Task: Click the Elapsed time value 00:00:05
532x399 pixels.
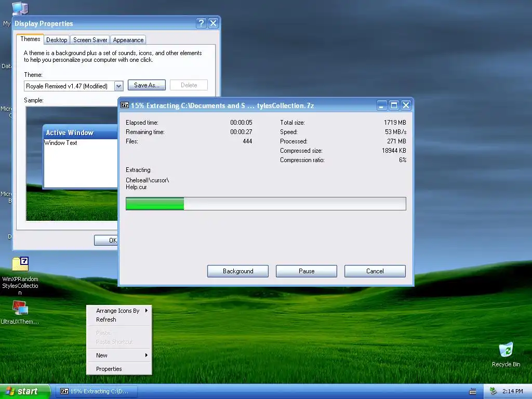Action: coord(241,123)
